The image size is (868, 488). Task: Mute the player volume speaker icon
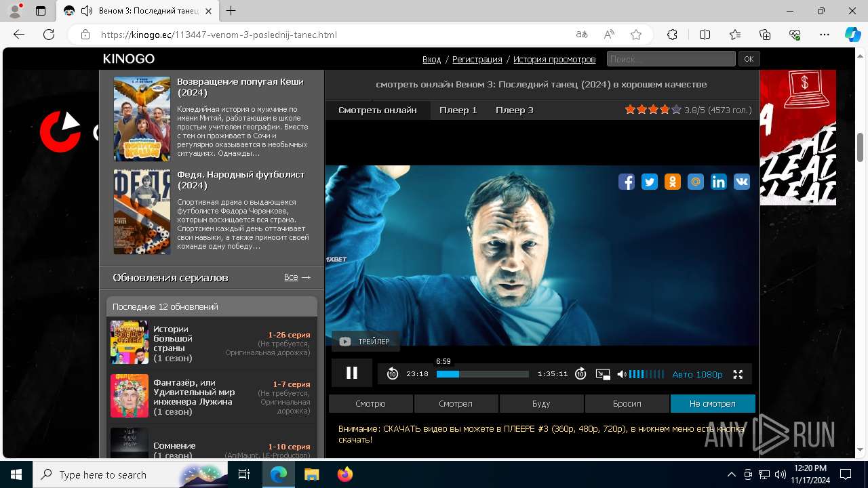(622, 374)
